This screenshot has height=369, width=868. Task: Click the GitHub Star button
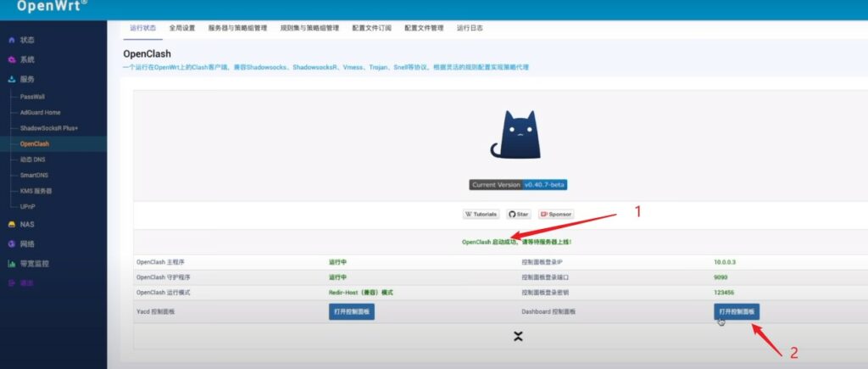coord(519,215)
